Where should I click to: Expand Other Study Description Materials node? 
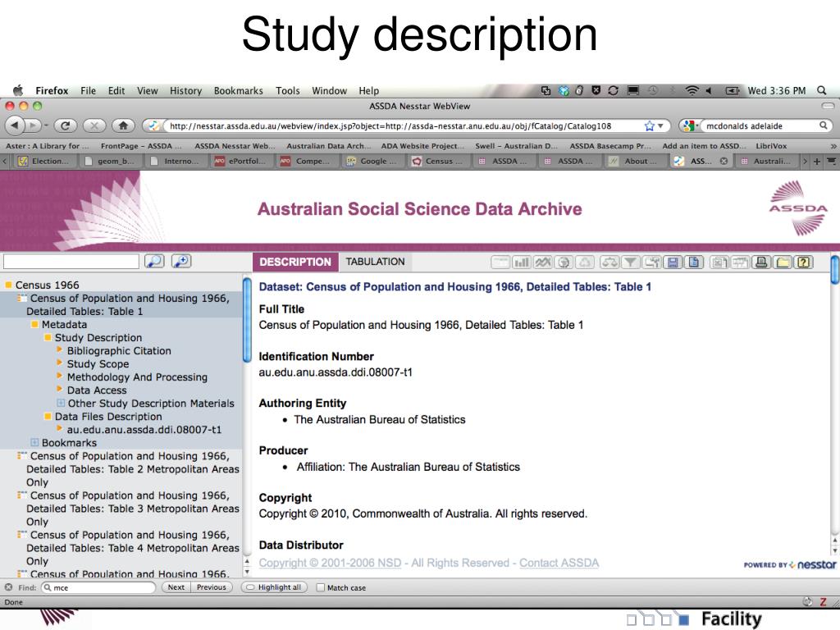[x=61, y=403]
